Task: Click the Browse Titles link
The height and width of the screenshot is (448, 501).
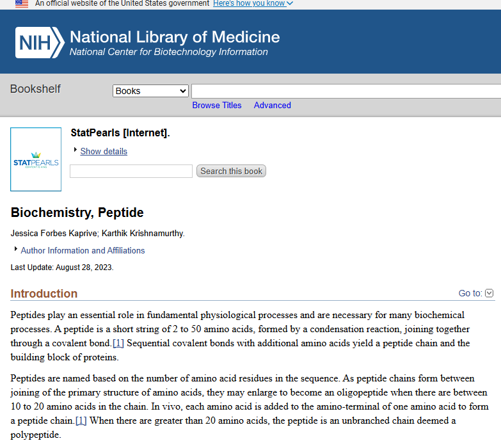Action: pyautogui.click(x=217, y=105)
